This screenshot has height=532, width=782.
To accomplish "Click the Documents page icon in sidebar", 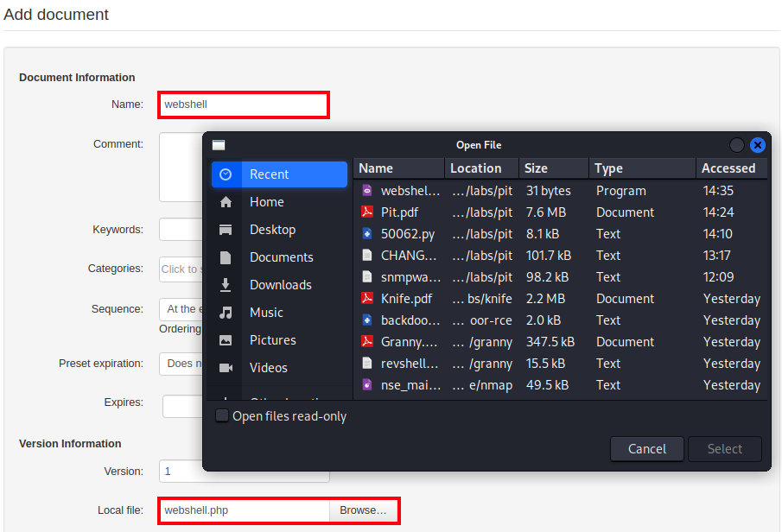I will pos(226,257).
